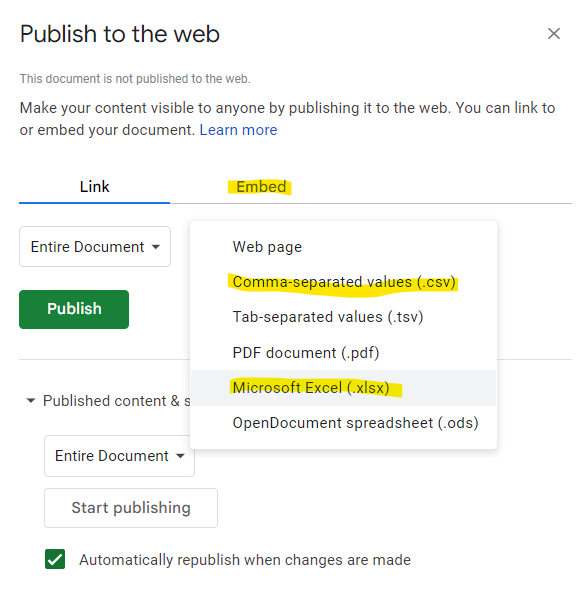Open the lower Entire Document dropdown
The width and height of the screenshot is (587, 599).
pyautogui.click(x=120, y=456)
